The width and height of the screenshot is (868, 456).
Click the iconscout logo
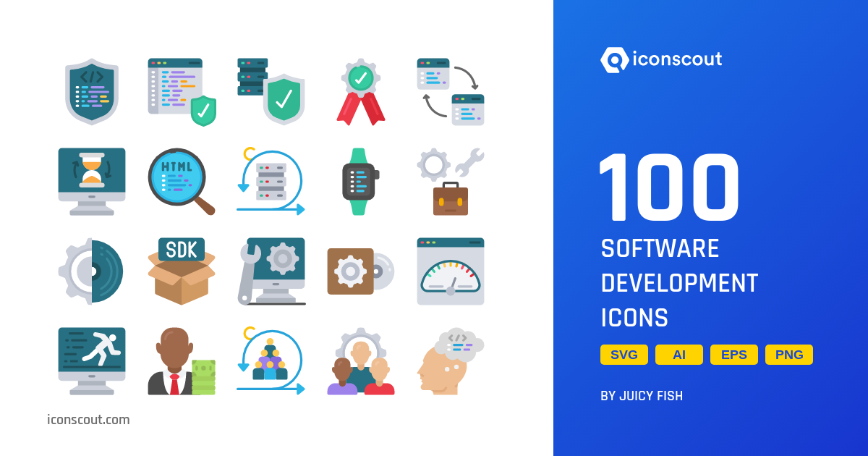[x=660, y=61]
